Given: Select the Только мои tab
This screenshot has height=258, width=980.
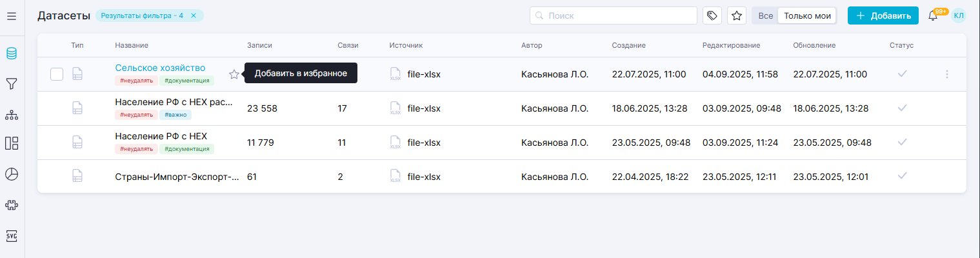Looking at the screenshot, I should pos(806,15).
